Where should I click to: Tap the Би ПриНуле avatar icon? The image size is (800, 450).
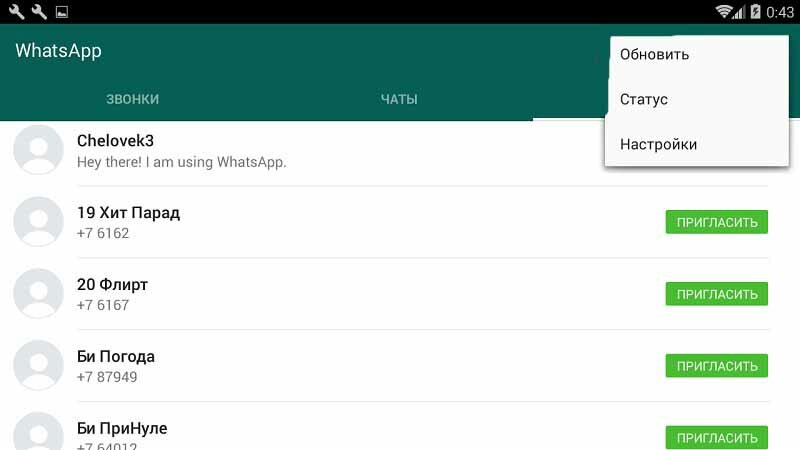(x=38, y=432)
